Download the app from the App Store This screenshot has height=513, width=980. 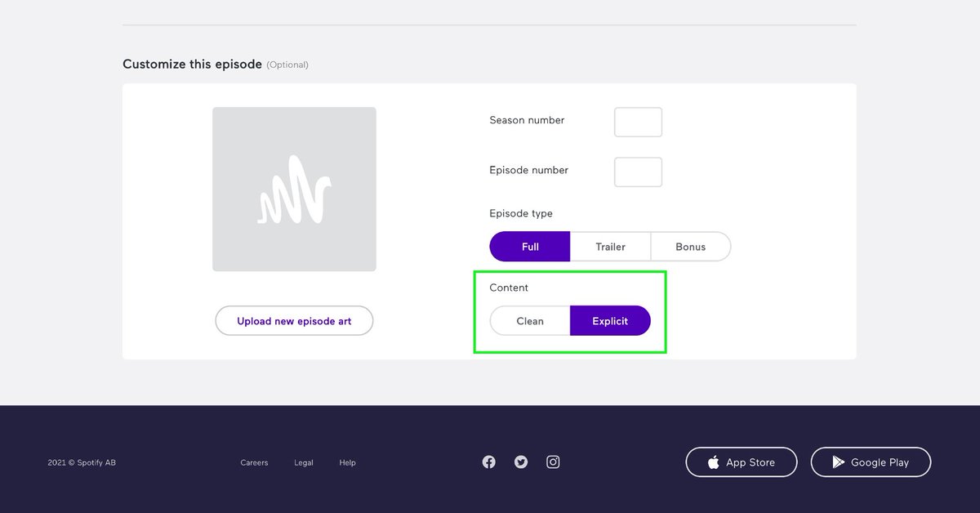coord(741,462)
